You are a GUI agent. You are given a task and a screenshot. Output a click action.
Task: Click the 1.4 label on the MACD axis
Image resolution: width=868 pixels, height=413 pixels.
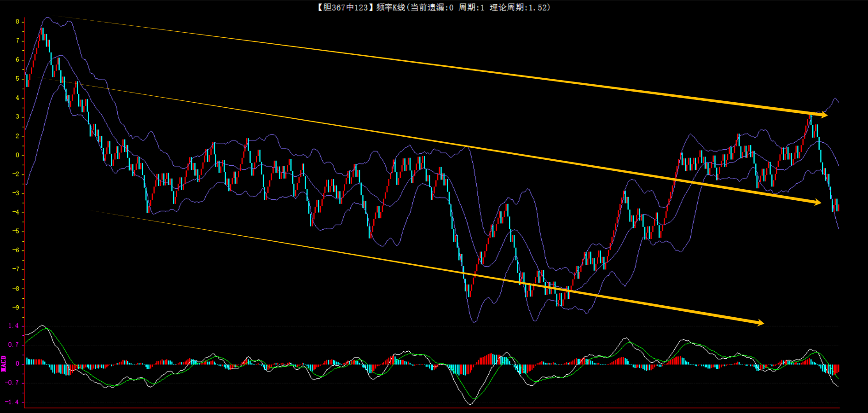pyautogui.click(x=13, y=326)
